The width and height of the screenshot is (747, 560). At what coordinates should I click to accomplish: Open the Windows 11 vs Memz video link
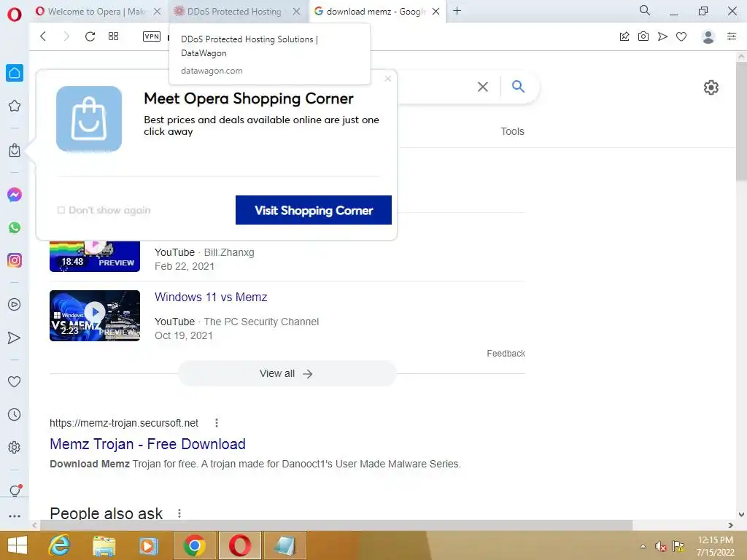tap(211, 297)
